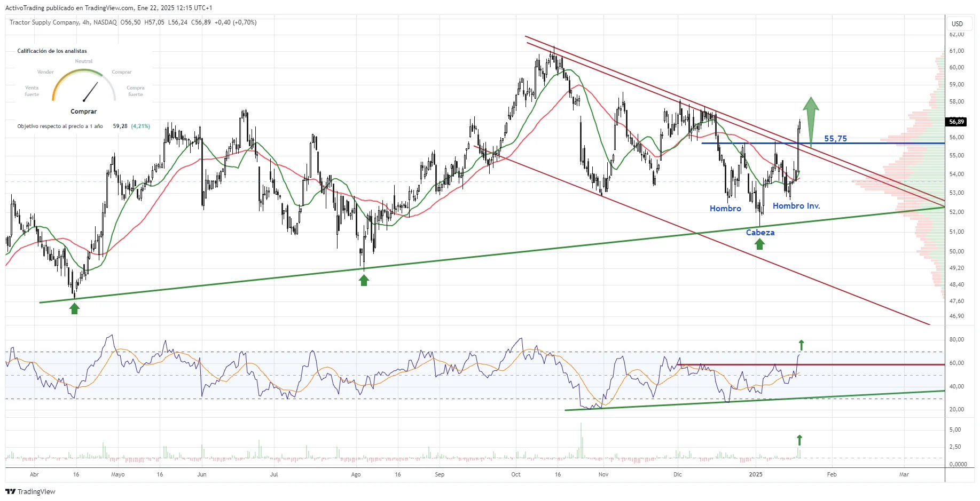Click the green arrow under the August low
980x501 pixels.
point(364,280)
